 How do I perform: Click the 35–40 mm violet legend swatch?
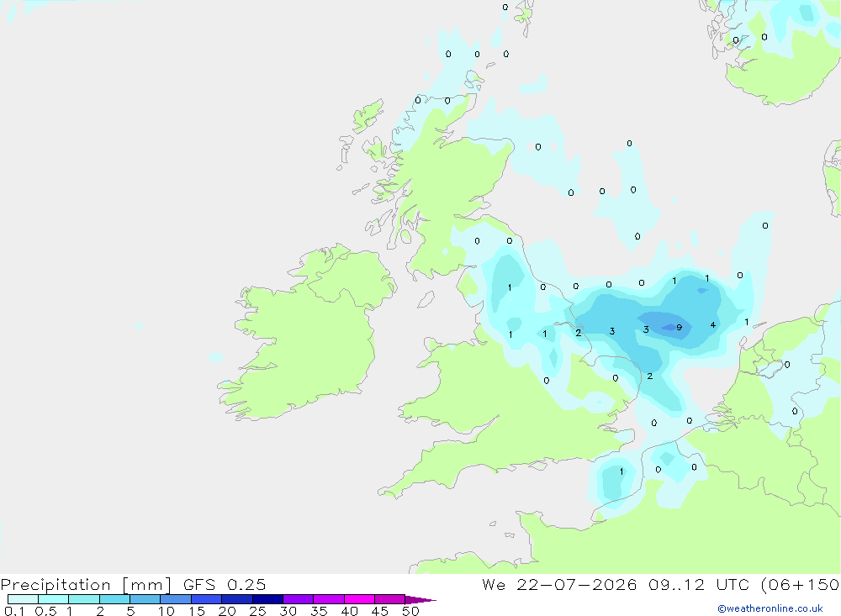point(329,599)
